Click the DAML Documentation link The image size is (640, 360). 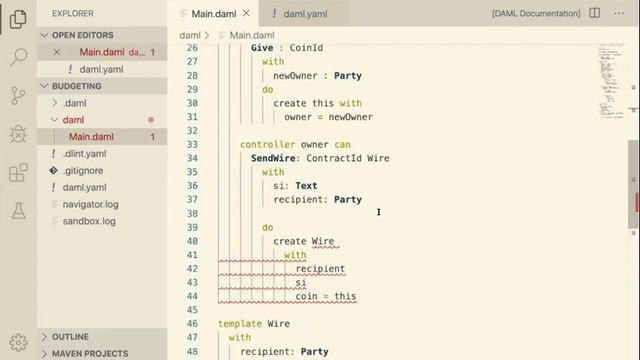[x=536, y=13]
